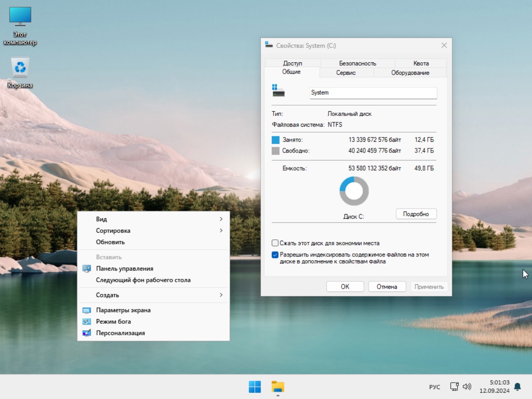
Task: Enable compress this disk checkbox
Action: pos(275,243)
